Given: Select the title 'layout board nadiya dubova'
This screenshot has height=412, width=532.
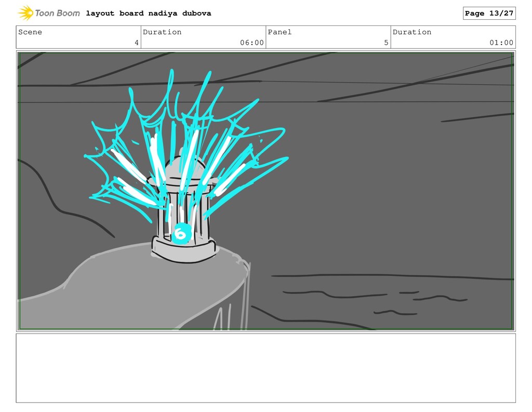Looking at the screenshot, I should click(148, 13).
